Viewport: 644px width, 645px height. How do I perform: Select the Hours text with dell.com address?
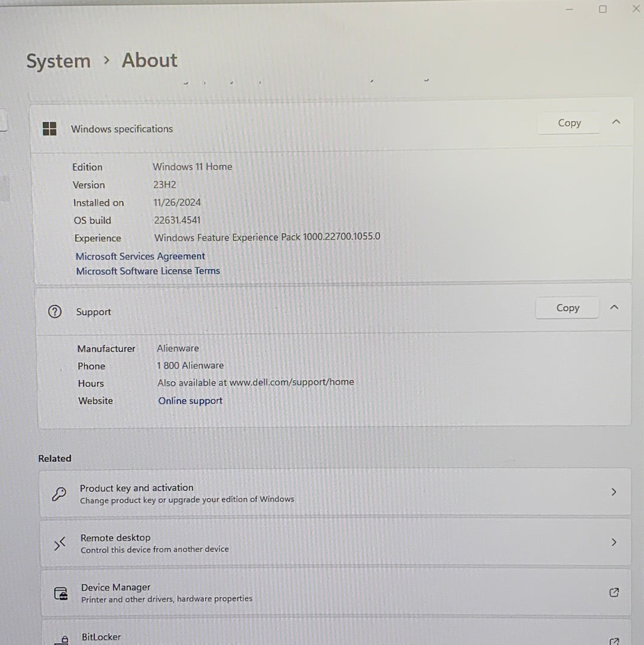pos(256,382)
